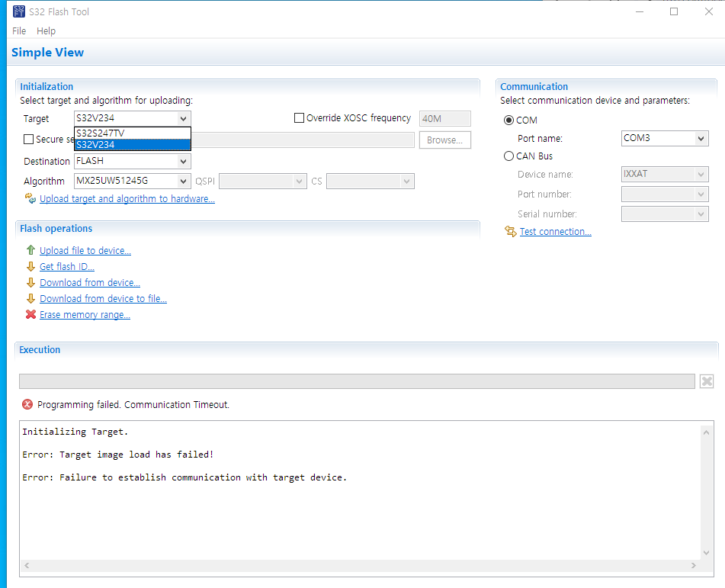
Task: Click the Test connection link
Action: tap(555, 231)
